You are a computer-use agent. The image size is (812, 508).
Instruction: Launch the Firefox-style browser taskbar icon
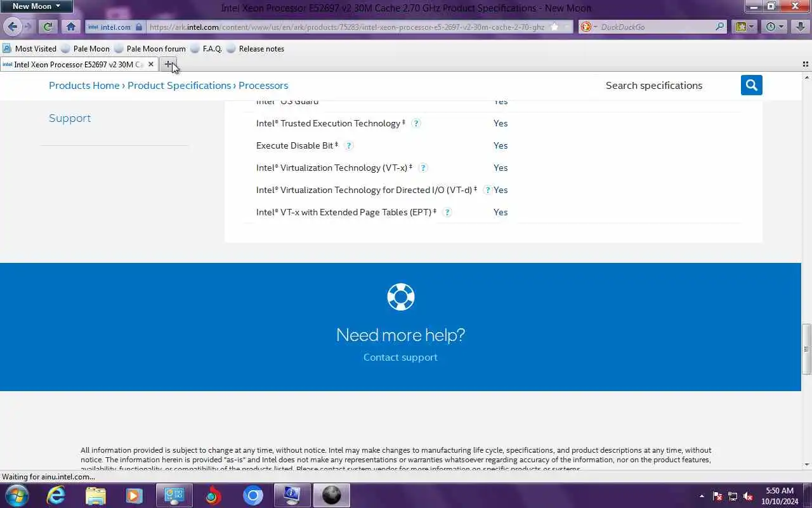(x=213, y=495)
